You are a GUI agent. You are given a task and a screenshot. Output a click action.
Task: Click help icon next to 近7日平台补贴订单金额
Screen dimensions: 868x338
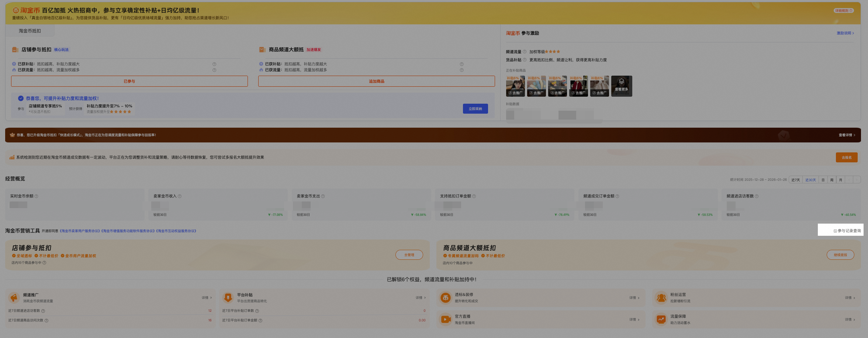(260, 321)
